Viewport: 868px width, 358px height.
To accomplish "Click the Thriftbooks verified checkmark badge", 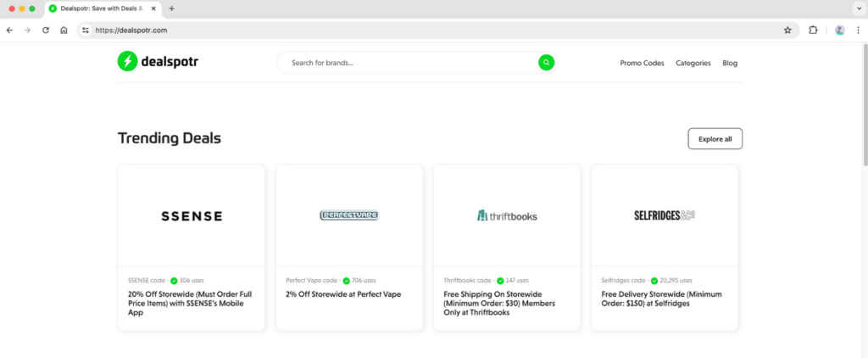I will pos(500,281).
